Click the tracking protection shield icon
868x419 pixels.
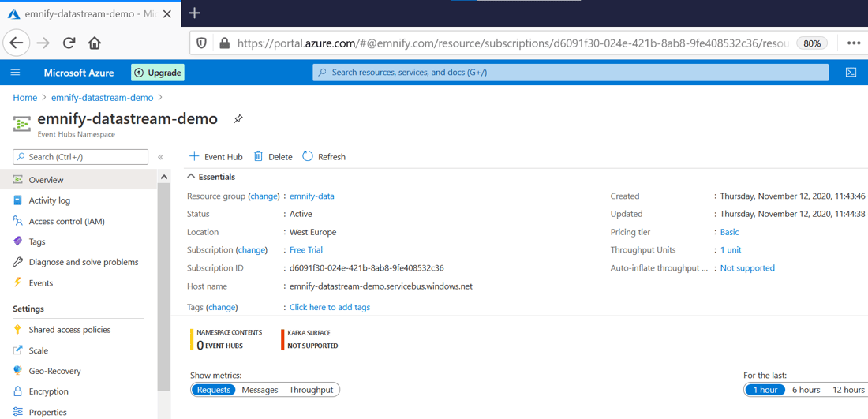click(203, 43)
